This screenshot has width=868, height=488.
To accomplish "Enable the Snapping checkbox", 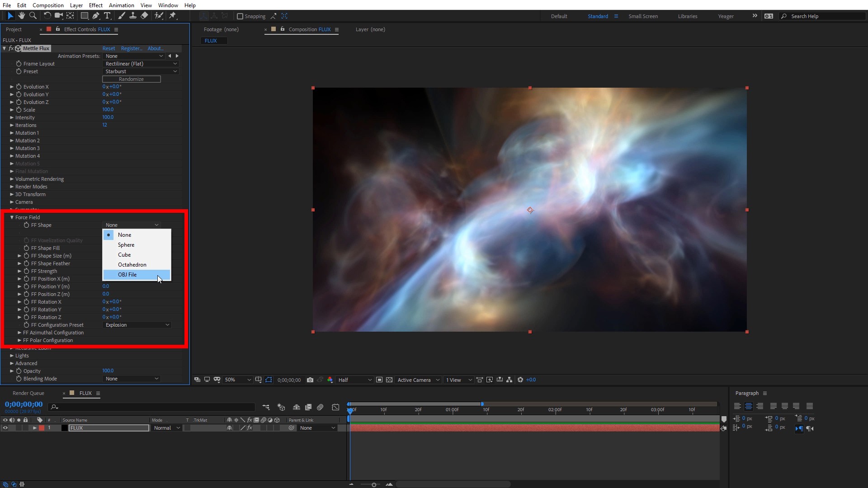I will [x=240, y=16].
